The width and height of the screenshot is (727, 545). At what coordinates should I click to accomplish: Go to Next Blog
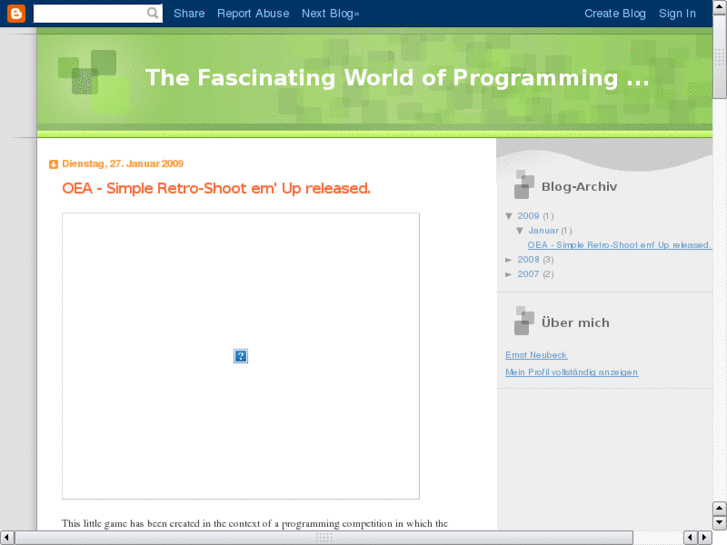[330, 13]
